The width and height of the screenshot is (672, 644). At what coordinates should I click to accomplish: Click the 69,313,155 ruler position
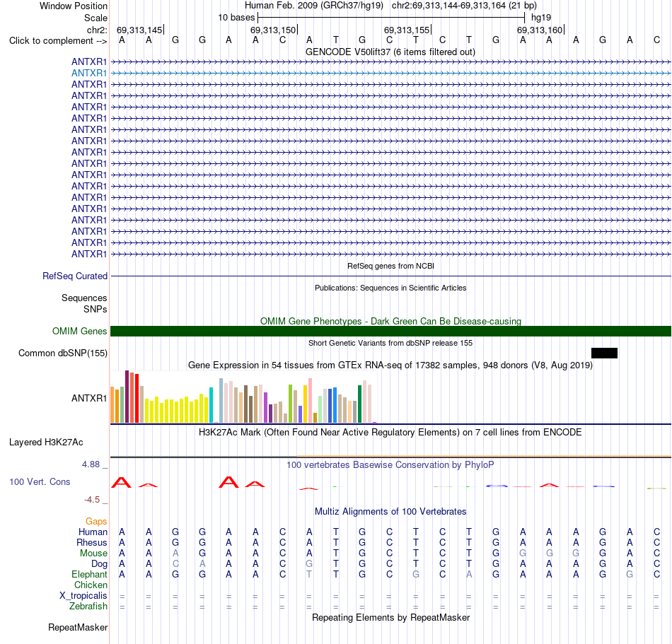click(x=407, y=30)
